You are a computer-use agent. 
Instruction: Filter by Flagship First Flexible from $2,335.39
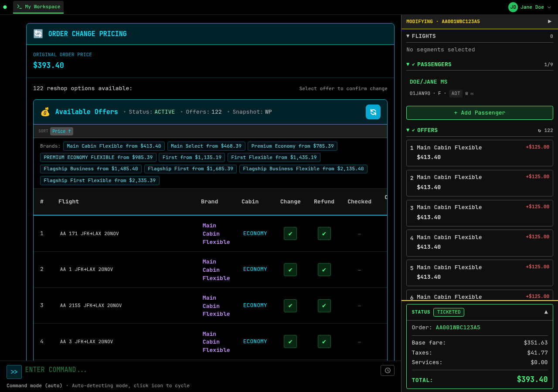pos(100,180)
